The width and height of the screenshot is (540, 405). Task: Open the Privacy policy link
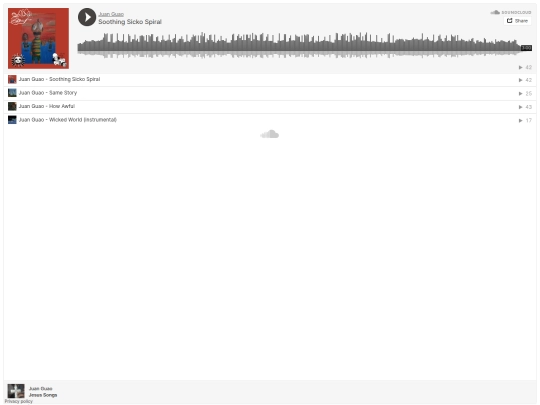click(x=19, y=401)
